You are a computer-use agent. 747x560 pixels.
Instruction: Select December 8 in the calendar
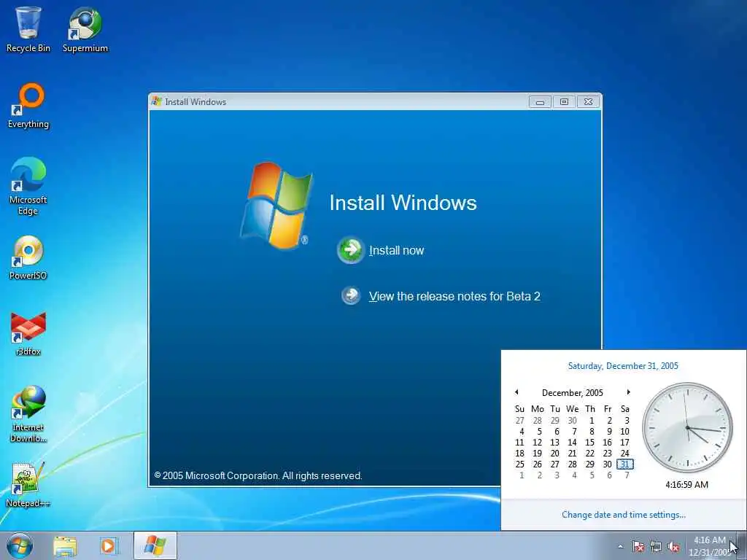pyautogui.click(x=592, y=432)
